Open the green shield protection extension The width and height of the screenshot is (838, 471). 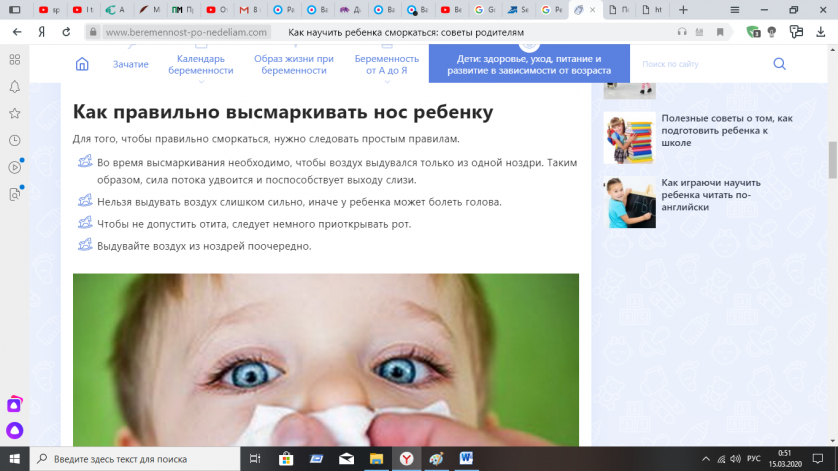click(754, 32)
